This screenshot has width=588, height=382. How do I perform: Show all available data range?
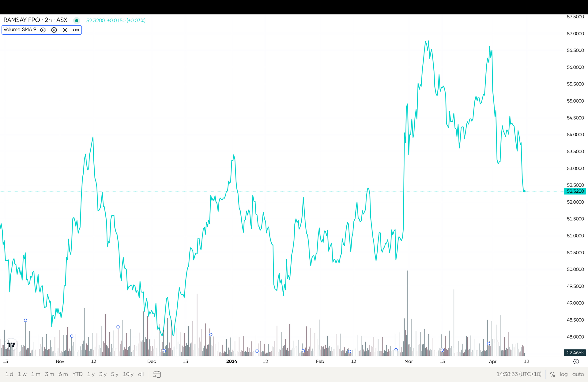(x=141, y=374)
